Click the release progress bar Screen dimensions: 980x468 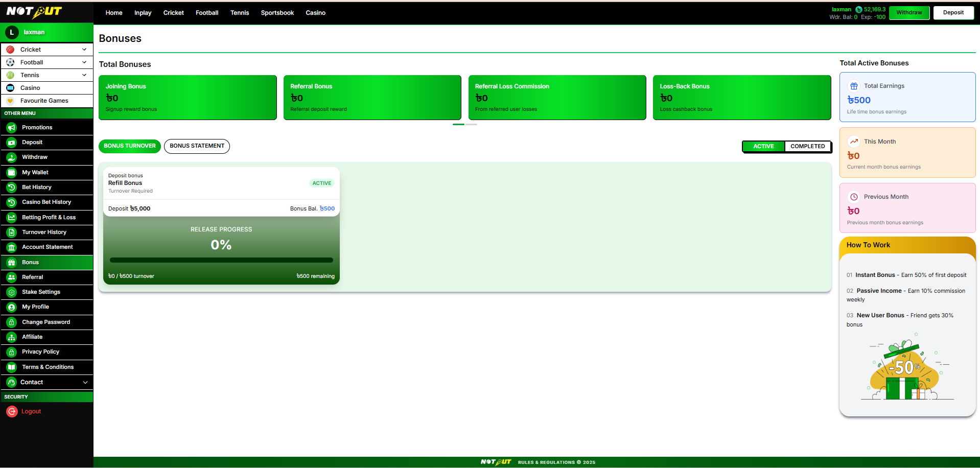(x=221, y=260)
